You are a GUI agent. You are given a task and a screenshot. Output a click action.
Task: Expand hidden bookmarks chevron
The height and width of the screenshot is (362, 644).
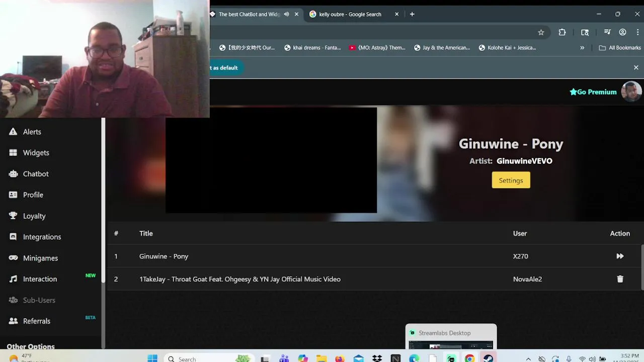(582, 48)
